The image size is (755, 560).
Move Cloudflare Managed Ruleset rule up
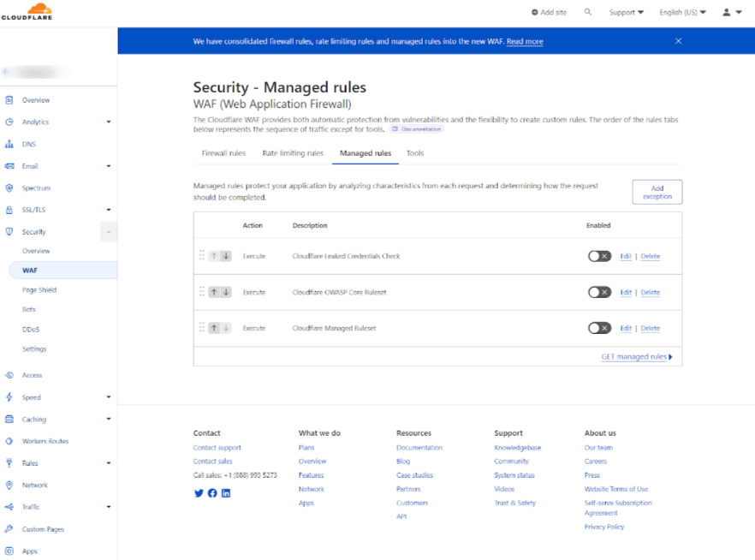214,328
